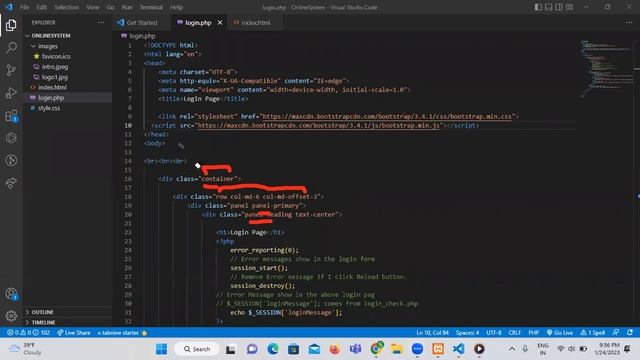Click line number 16 in gutter
This screenshot has height=360, width=640.
[x=128, y=179]
